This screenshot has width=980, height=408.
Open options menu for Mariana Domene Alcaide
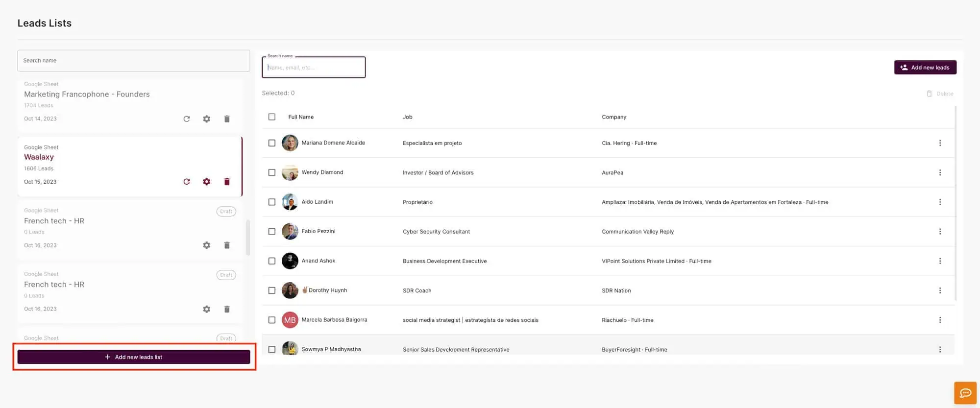click(940, 143)
